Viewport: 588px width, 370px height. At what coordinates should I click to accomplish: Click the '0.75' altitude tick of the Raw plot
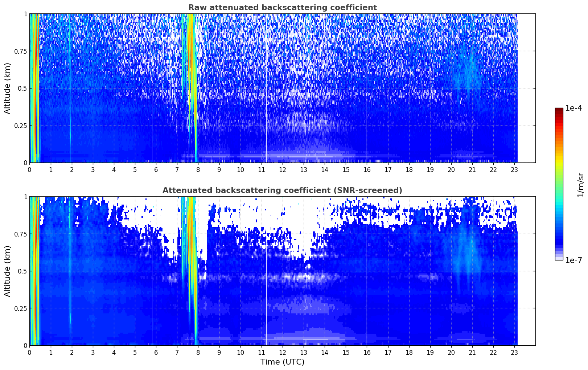(x=21, y=51)
